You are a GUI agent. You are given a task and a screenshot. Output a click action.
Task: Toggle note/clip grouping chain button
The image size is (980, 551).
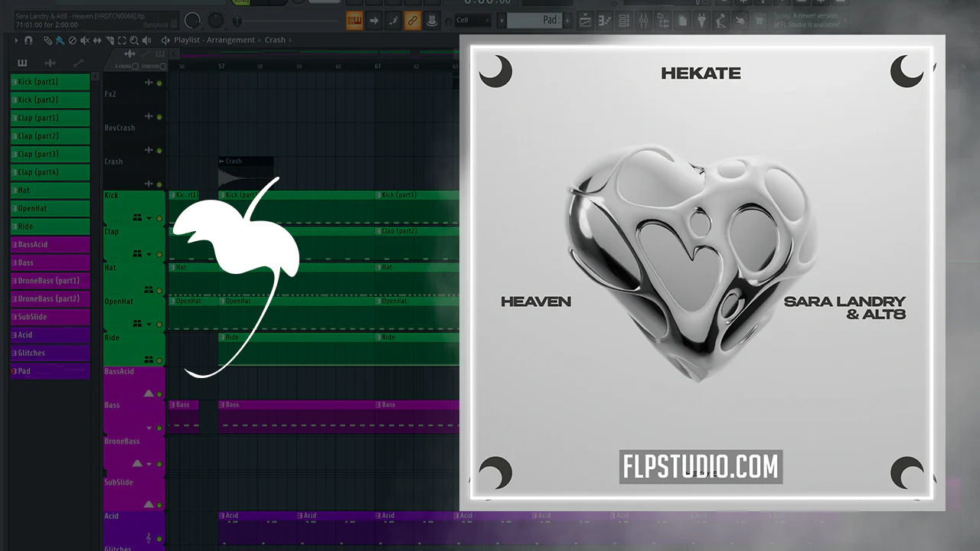pos(413,21)
